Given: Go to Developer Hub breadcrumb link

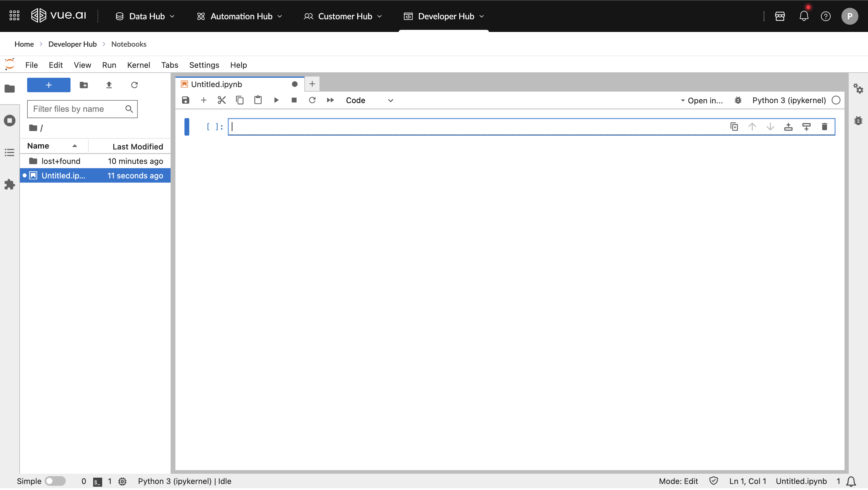Looking at the screenshot, I should click(72, 44).
